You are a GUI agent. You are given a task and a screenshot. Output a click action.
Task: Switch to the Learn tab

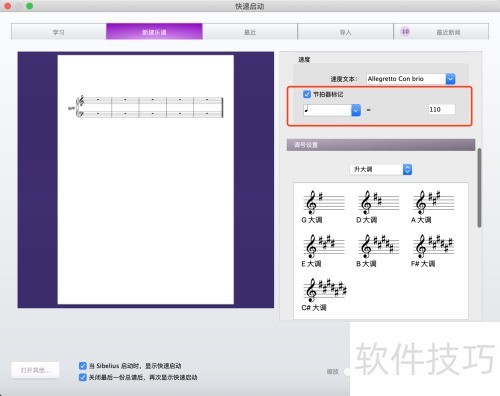(59, 32)
